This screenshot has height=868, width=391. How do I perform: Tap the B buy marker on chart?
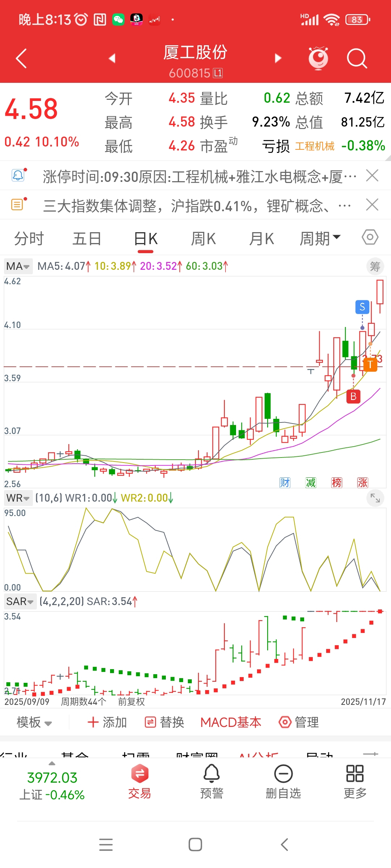pos(353,397)
